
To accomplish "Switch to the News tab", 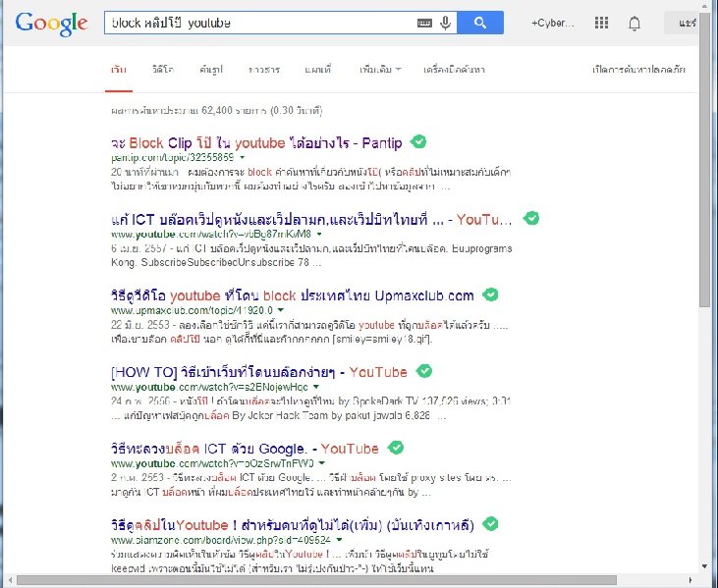I will tap(264, 70).
